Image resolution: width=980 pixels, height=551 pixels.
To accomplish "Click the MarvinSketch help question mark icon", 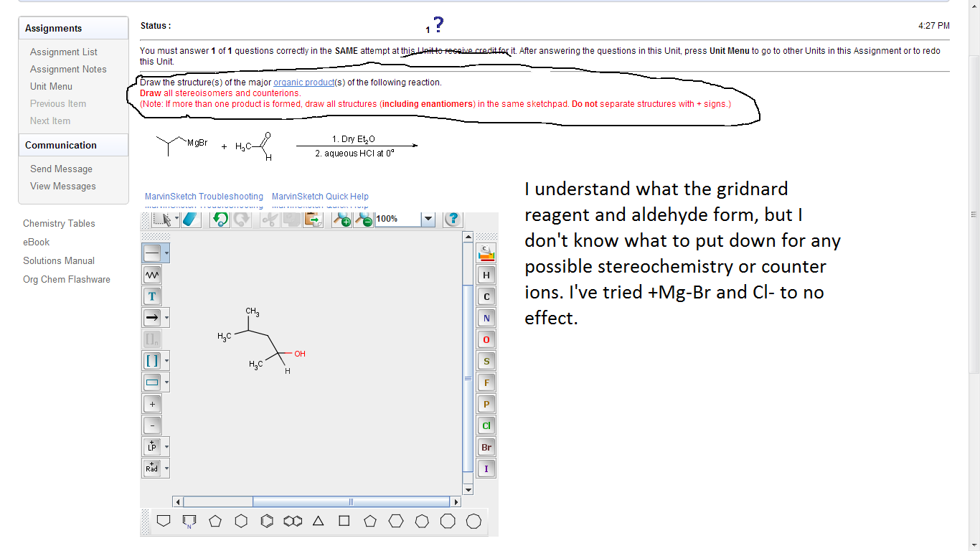I will click(x=452, y=220).
